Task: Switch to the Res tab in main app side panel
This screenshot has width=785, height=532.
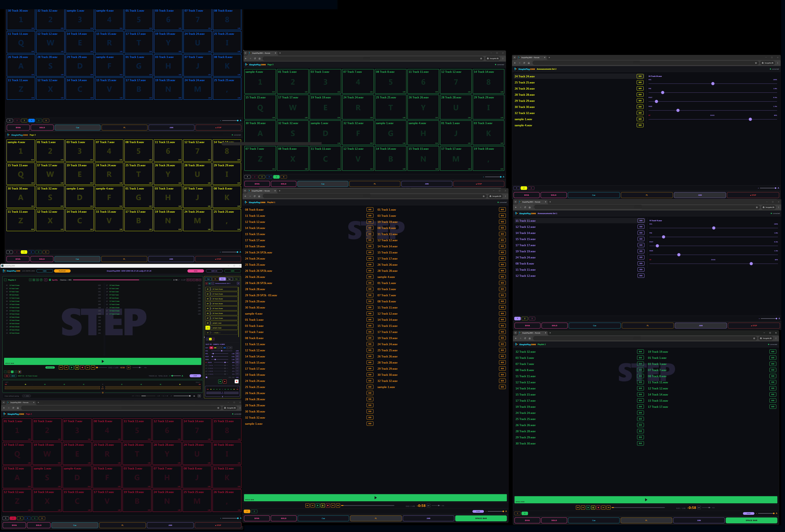Action: pos(236,279)
